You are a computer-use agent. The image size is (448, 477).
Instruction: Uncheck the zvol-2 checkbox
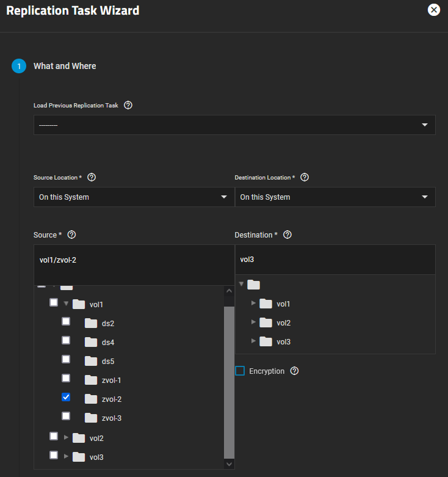(66, 397)
